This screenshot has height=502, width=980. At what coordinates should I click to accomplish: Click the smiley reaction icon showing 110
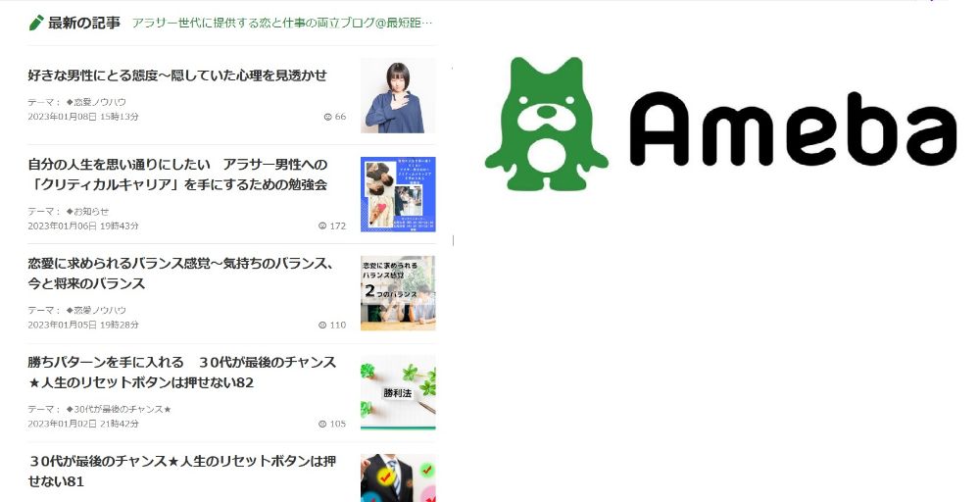(x=322, y=325)
